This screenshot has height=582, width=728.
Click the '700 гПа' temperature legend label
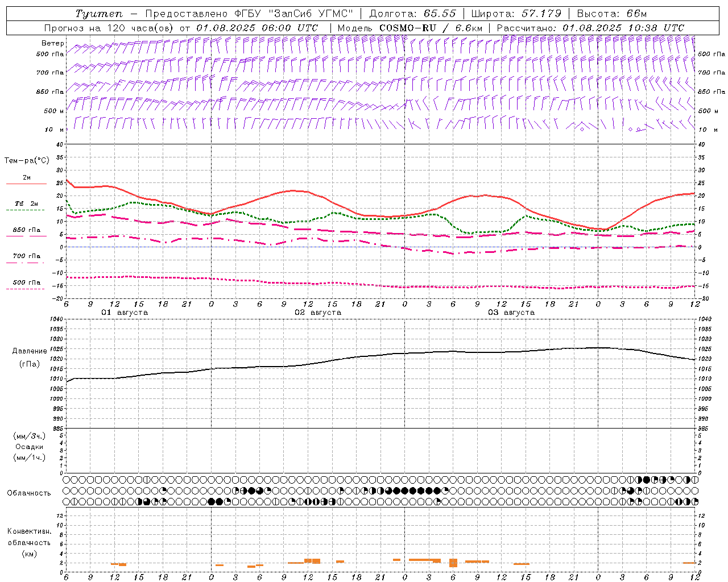27,256
